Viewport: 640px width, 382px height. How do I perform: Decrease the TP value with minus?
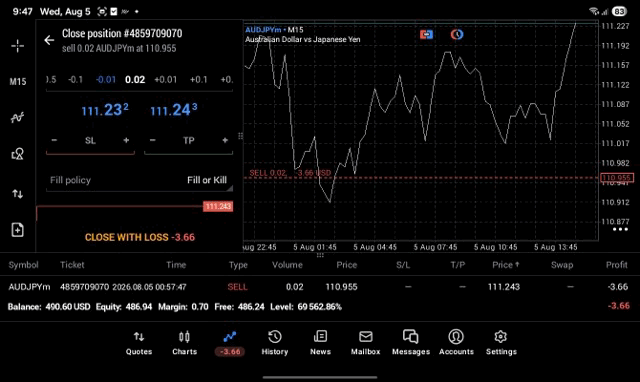coord(153,140)
